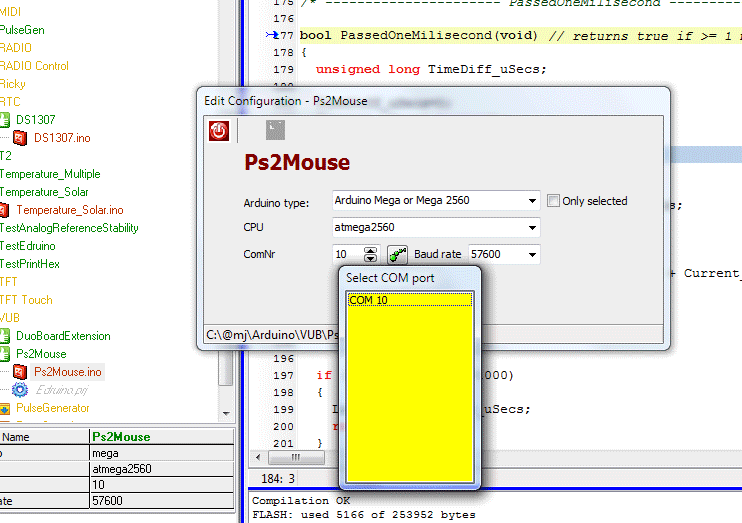Open the Baud rate dropdown
The height and width of the screenshot is (523, 742).
(532, 255)
